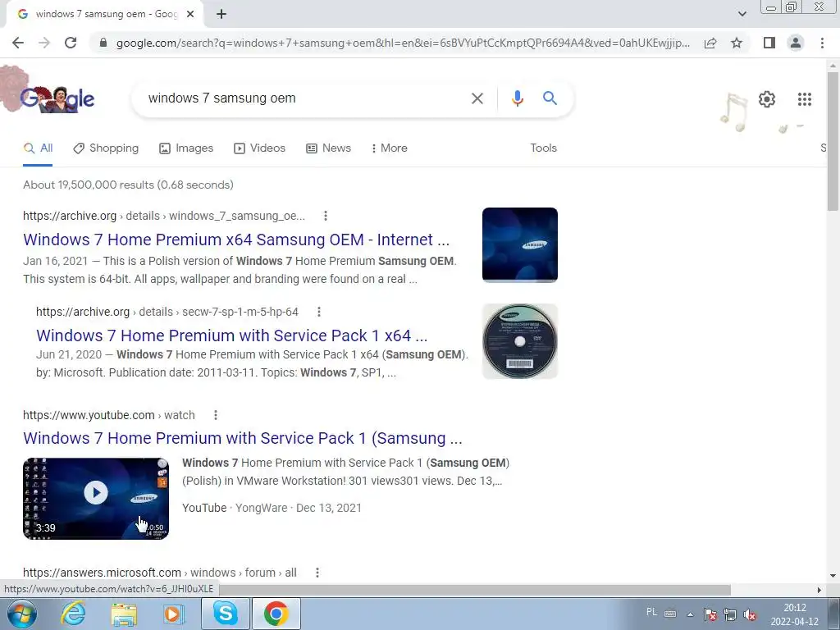The width and height of the screenshot is (840, 630).
Task: Open the network tray icon
Action: (729, 614)
